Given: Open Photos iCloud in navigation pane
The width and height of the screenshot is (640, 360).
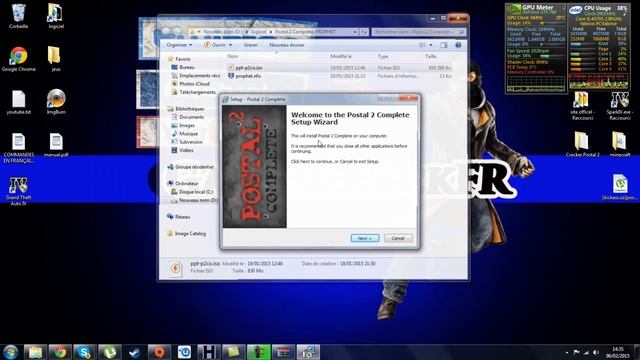Looking at the screenshot, I should 194,84.
